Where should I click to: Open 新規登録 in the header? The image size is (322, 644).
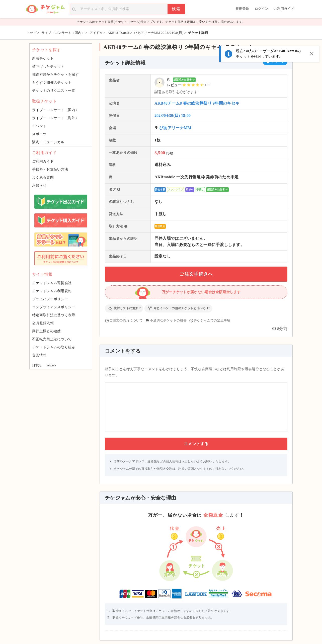pos(242,9)
